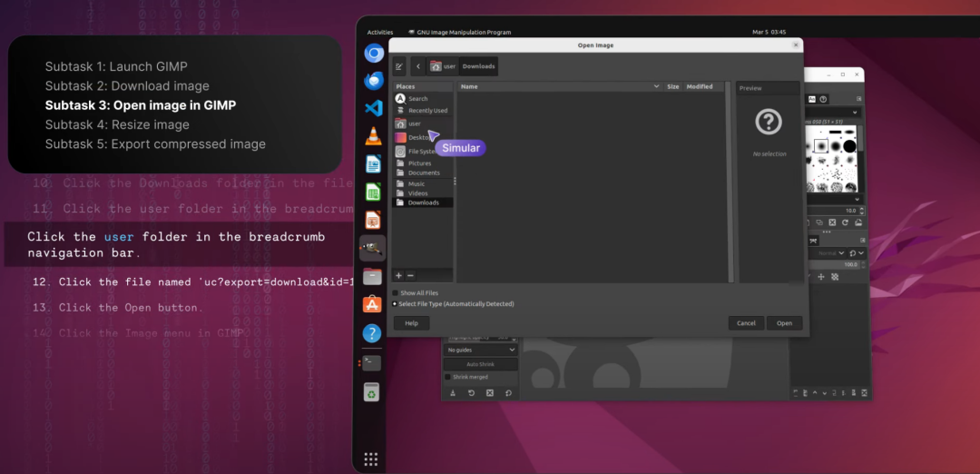Click the Open button
The width and height of the screenshot is (980, 474).
pos(784,323)
